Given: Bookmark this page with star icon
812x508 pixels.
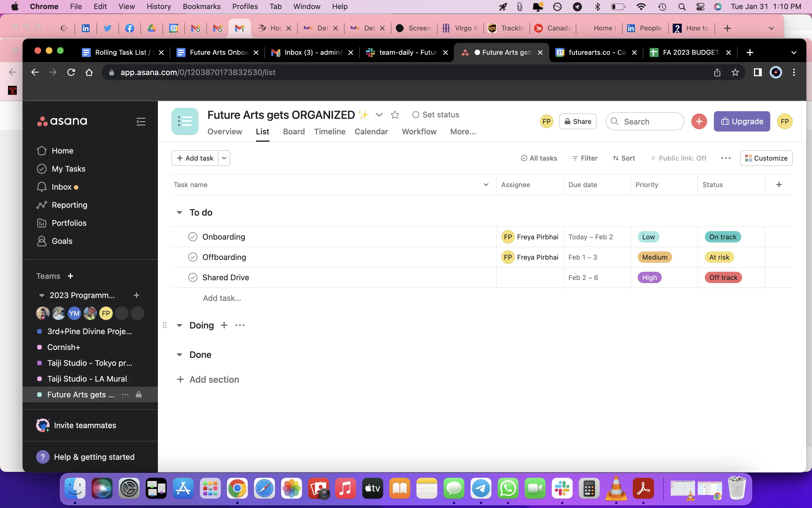Looking at the screenshot, I should 735,72.
